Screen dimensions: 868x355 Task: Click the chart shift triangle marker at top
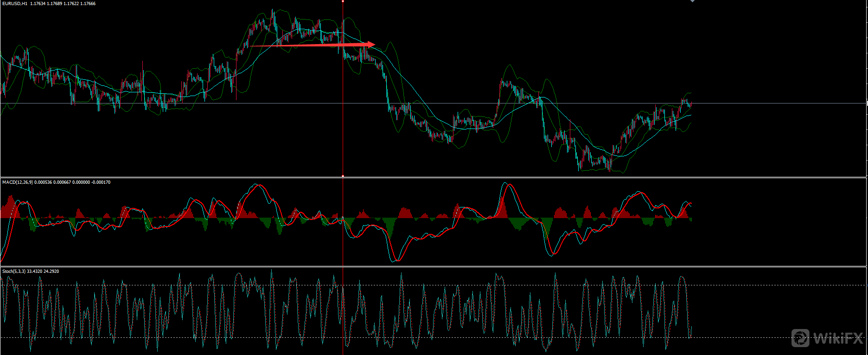click(x=692, y=1)
